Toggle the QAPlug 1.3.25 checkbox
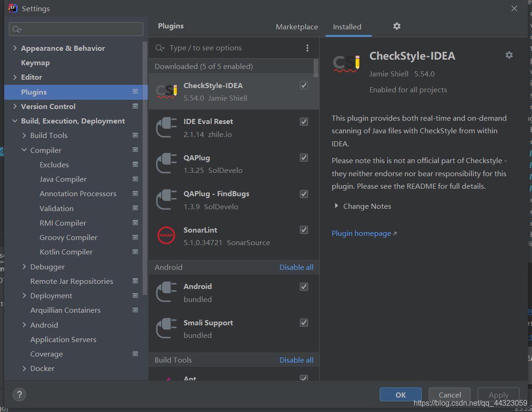 point(304,158)
